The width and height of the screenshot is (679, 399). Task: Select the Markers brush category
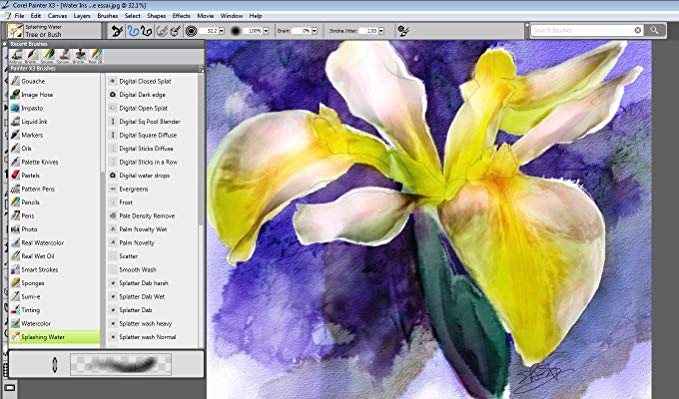55,135
